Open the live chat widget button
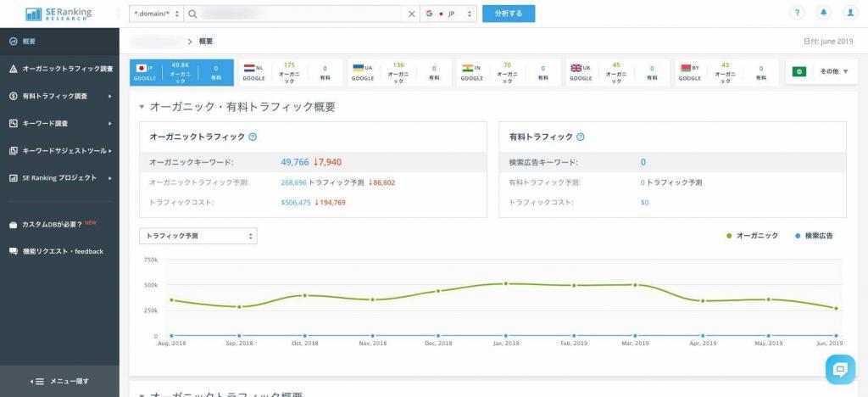Image resolution: width=868 pixels, height=397 pixels. coord(840,369)
